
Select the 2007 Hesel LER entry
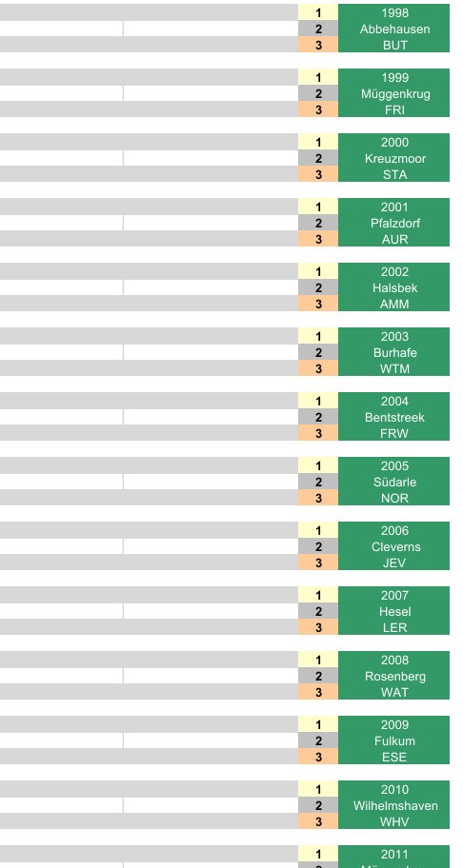pyautogui.click(x=393, y=611)
